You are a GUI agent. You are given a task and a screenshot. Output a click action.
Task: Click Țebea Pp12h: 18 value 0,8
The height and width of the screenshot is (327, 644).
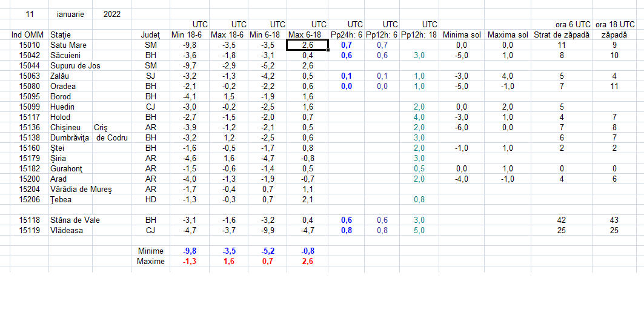coord(419,200)
